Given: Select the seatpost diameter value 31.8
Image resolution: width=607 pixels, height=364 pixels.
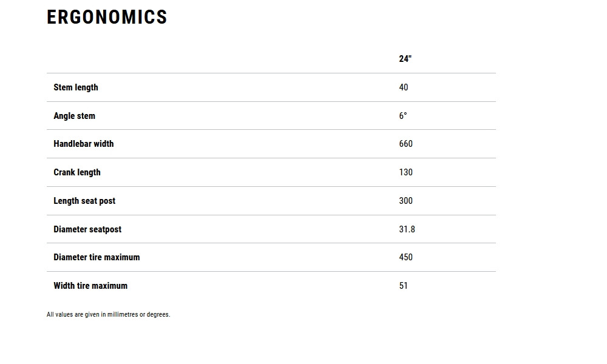Looking at the screenshot, I should point(407,229).
